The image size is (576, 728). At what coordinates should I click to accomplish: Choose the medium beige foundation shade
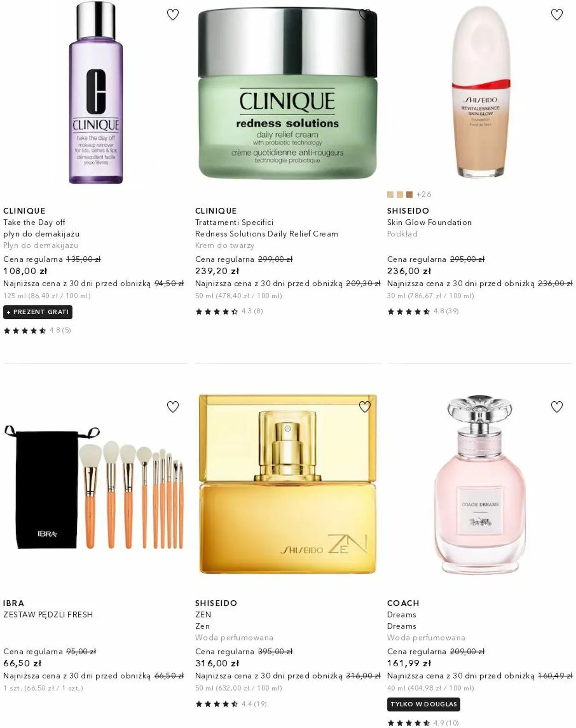point(400,194)
